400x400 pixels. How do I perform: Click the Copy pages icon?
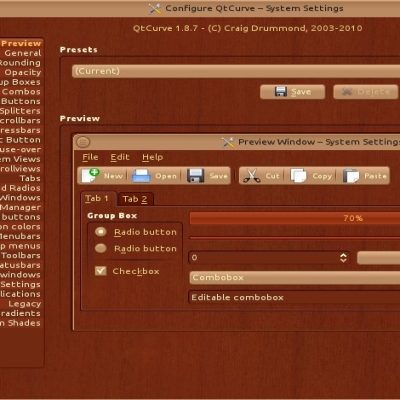point(298,176)
